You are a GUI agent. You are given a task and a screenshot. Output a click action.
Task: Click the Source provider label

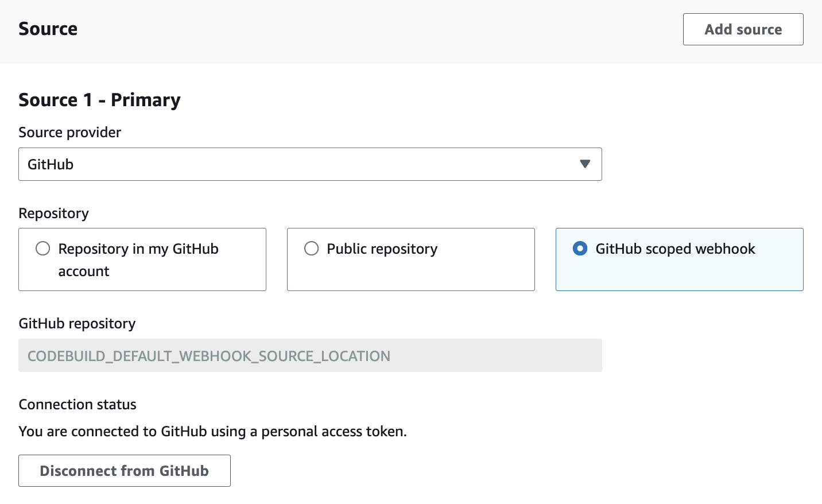[x=69, y=132]
